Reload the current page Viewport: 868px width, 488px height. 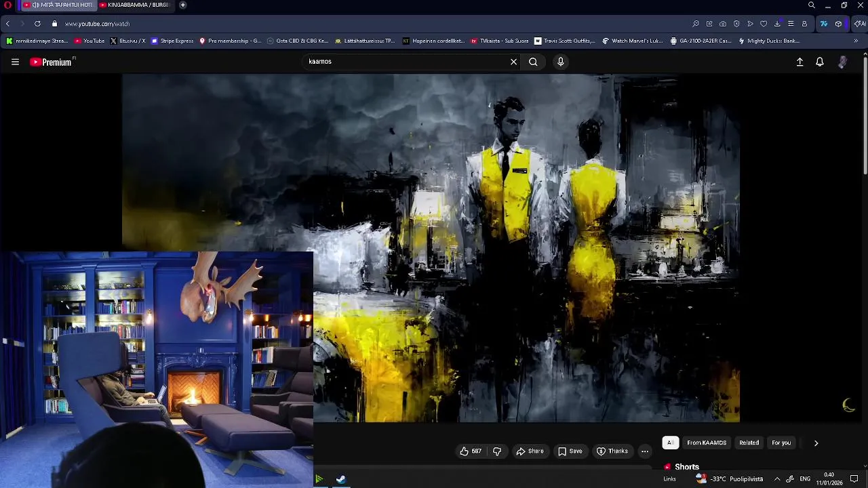pos(37,24)
